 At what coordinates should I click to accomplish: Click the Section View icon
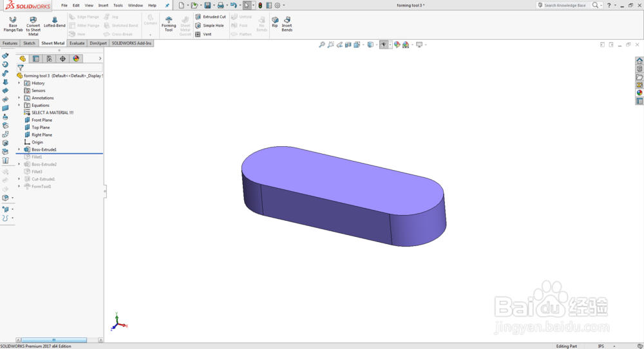(x=348, y=45)
